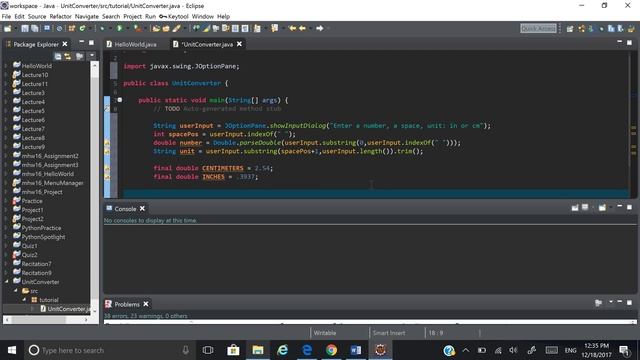Image resolution: width=640 pixels, height=360 pixels.
Task: Expand the HelloWorld project tree node
Action: 6,66
